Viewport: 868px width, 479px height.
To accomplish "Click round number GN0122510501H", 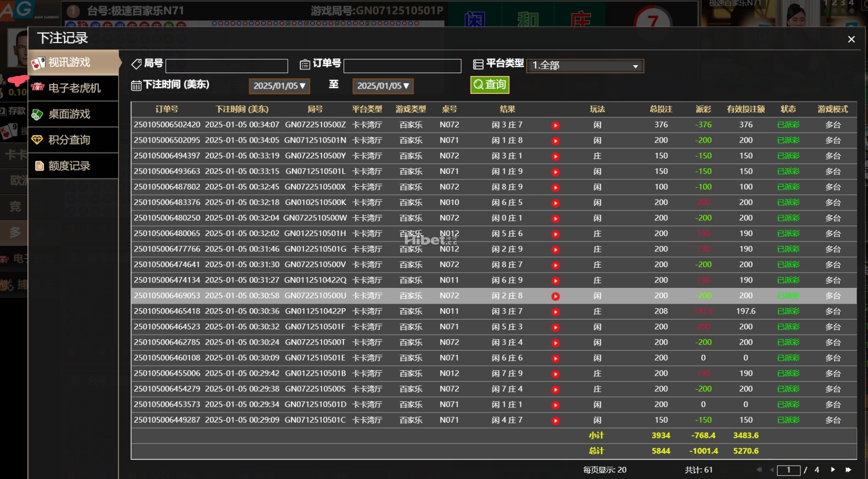I will [x=316, y=234].
